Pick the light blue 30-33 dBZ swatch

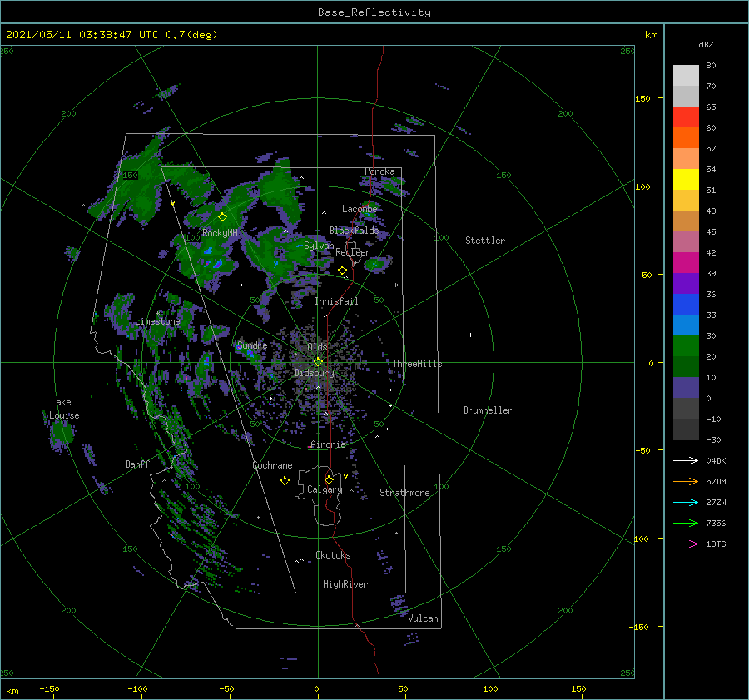click(x=686, y=325)
